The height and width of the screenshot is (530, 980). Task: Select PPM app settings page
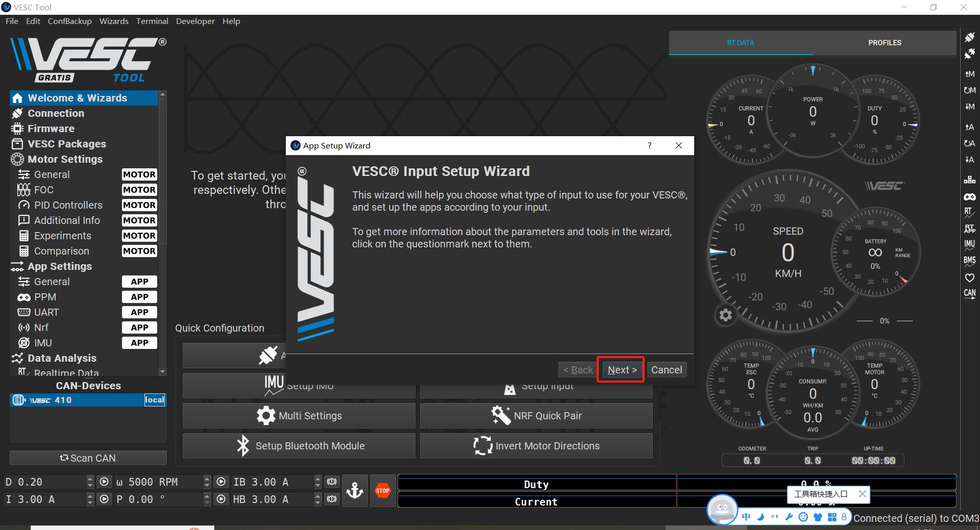(84, 297)
